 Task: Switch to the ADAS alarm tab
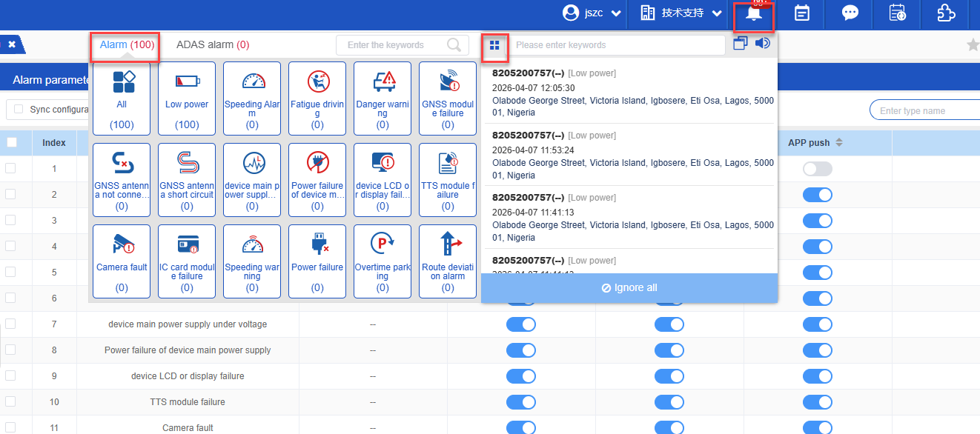tap(212, 45)
